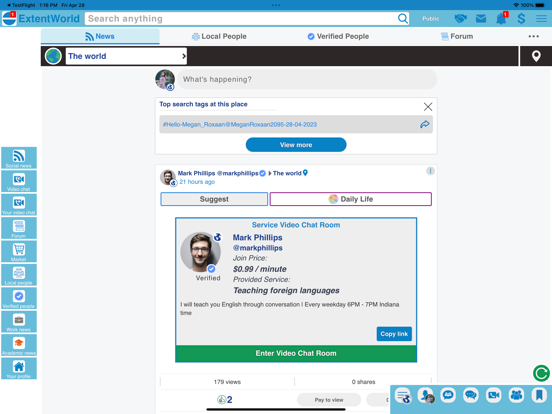Open Your profile home icon
Screen dimensions: 552x414
tap(19, 369)
